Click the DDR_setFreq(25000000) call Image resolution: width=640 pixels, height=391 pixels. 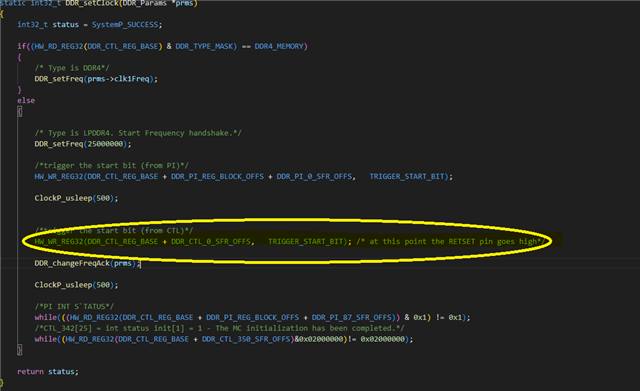coord(83,144)
